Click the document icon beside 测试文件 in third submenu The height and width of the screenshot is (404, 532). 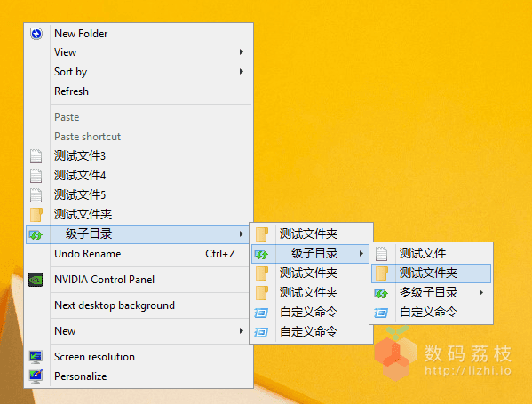[x=381, y=254]
